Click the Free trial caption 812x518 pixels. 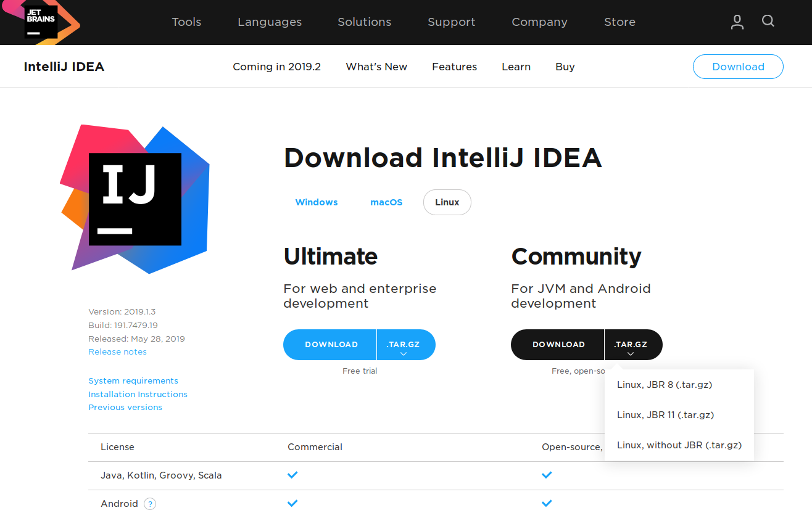360,371
